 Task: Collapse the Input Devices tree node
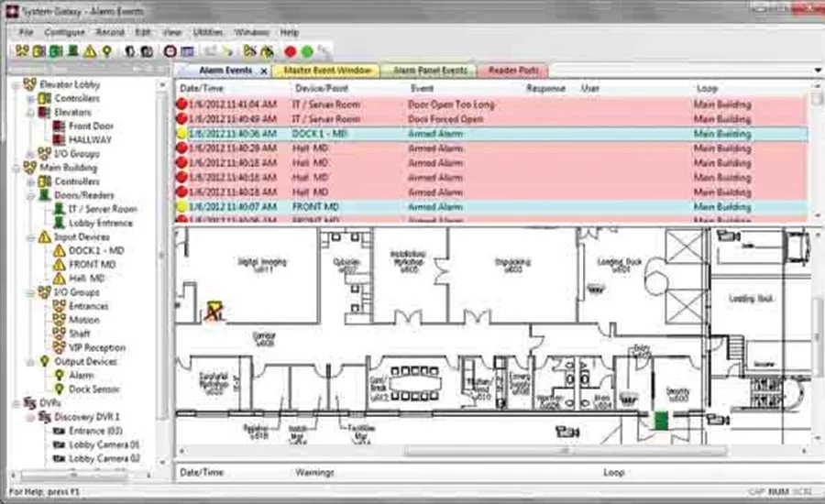[x=30, y=237]
